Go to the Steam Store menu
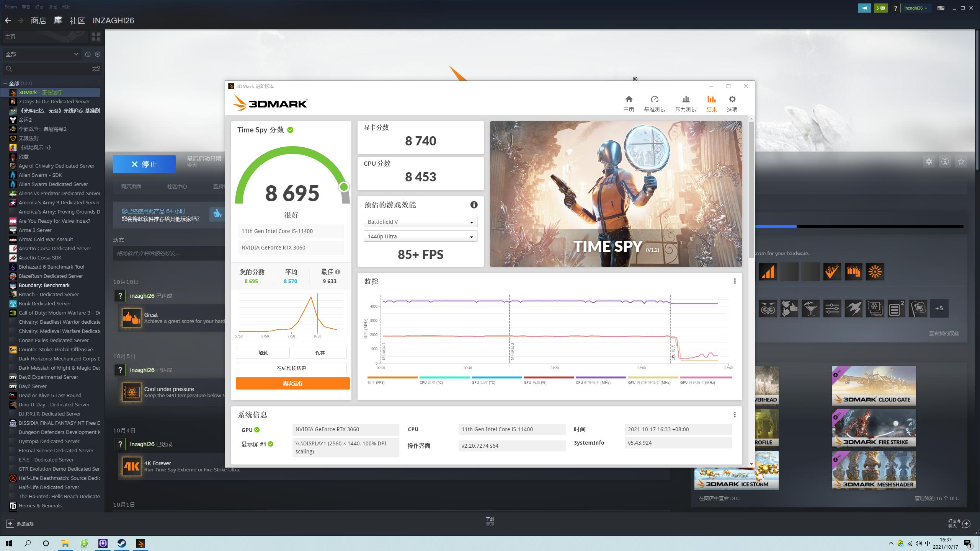Viewport: 980px width, 551px height. [38, 21]
